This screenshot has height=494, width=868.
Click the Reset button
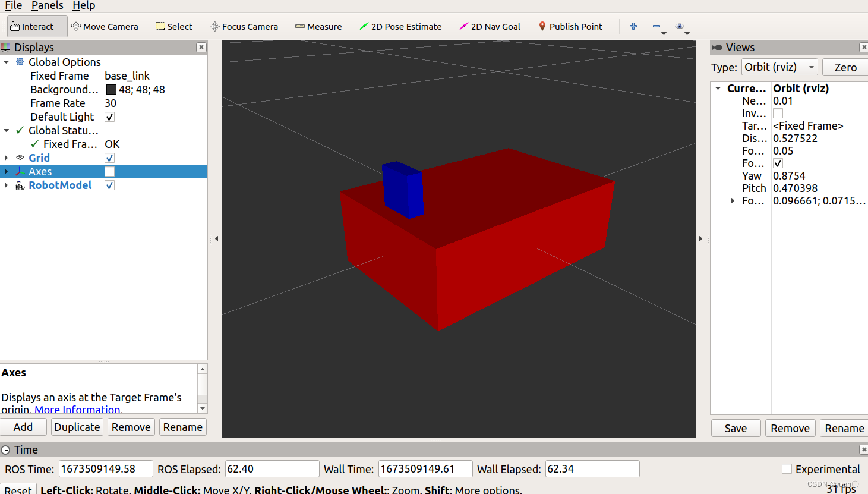tap(18, 490)
